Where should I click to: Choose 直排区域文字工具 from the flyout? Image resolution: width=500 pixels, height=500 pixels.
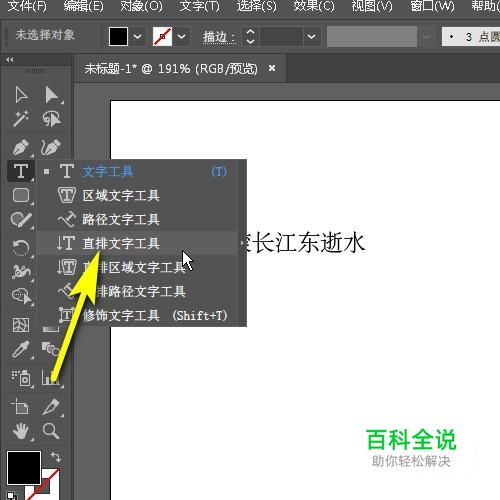click(138, 267)
